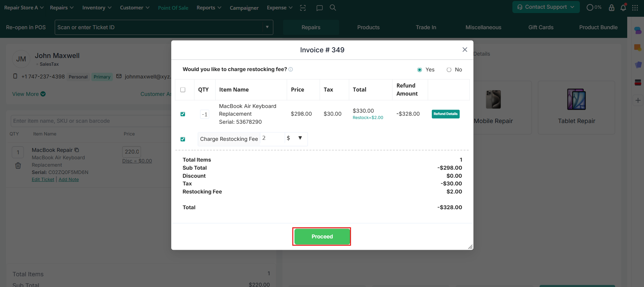Click the red card icon in right sidebar
Viewport: 644px width, 287px height.
(638, 82)
